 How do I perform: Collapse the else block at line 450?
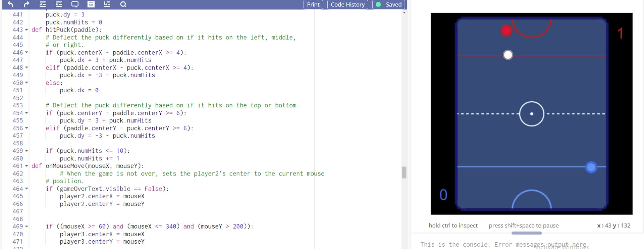[26, 83]
